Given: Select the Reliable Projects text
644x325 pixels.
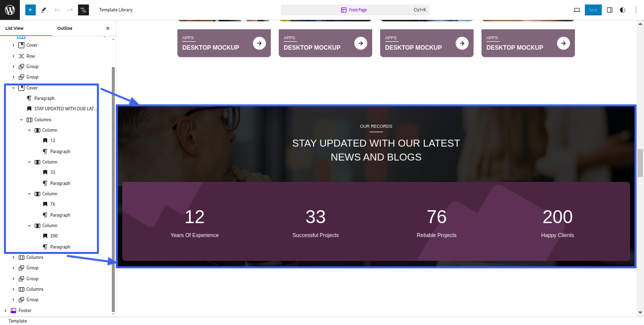Looking at the screenshot, I should 437,235.
